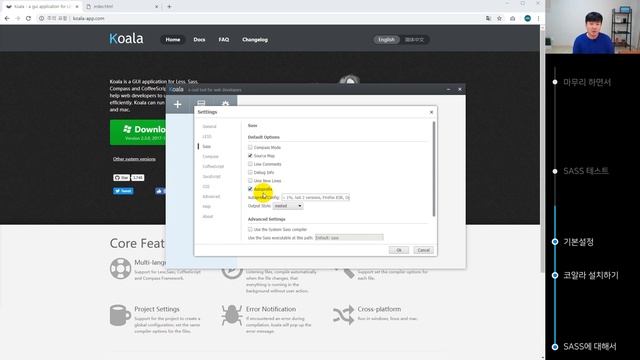Viewport: 640px width, 360px height.
Task: Click the Settings dialog vertical scrollbar
Action: [433, 169]
